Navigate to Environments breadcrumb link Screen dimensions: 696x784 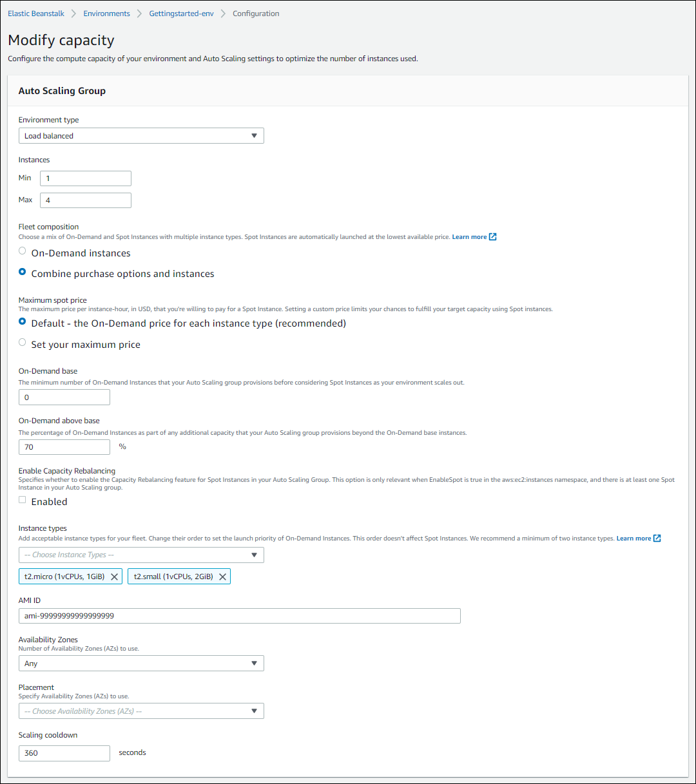[x=107, y=14]
